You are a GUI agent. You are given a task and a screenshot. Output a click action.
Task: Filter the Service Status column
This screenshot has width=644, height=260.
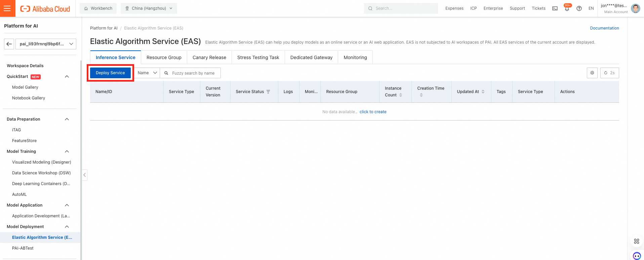coord(268,92)
